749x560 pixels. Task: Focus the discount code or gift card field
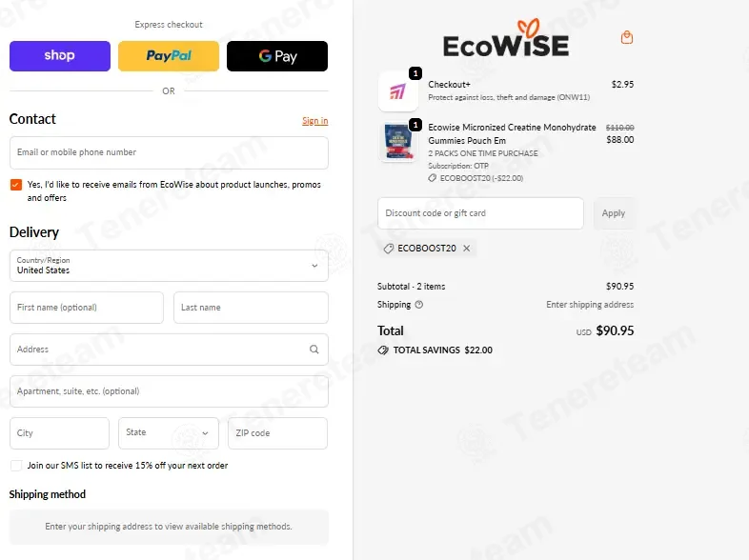pyautogui.click(x=480, y=213)
